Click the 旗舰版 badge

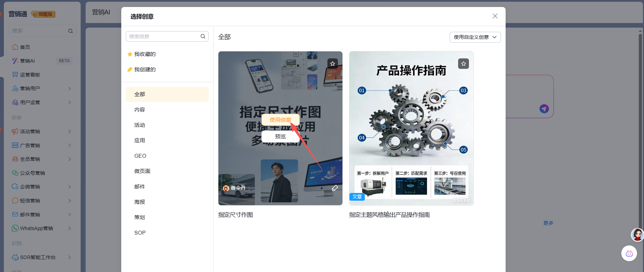point(43,14)
